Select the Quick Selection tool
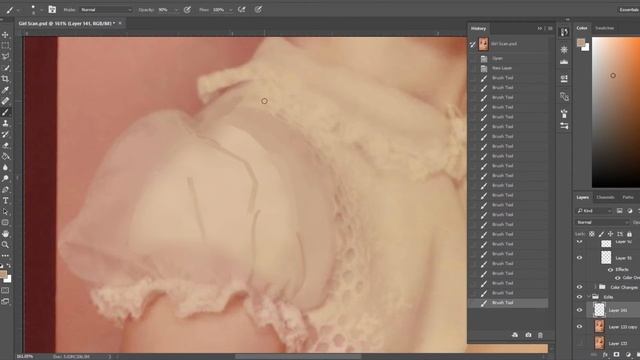The height and width of the screenshot is (360, 640). [x=5, y=68]
